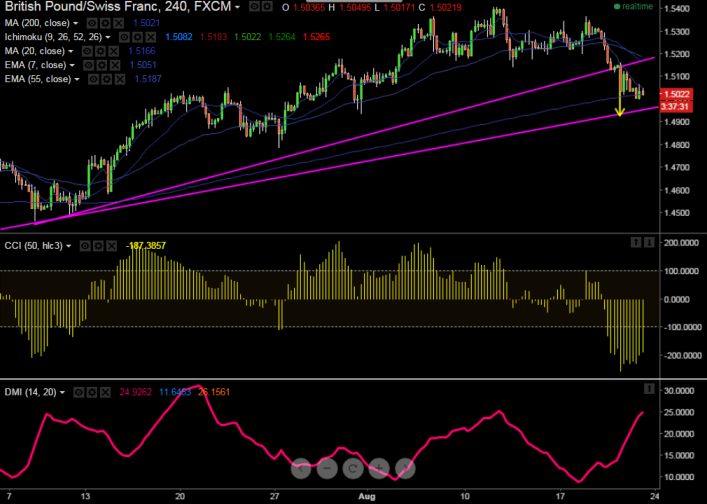
Task: Zoom in using the round plus button
Action: (x=379, y=468)
